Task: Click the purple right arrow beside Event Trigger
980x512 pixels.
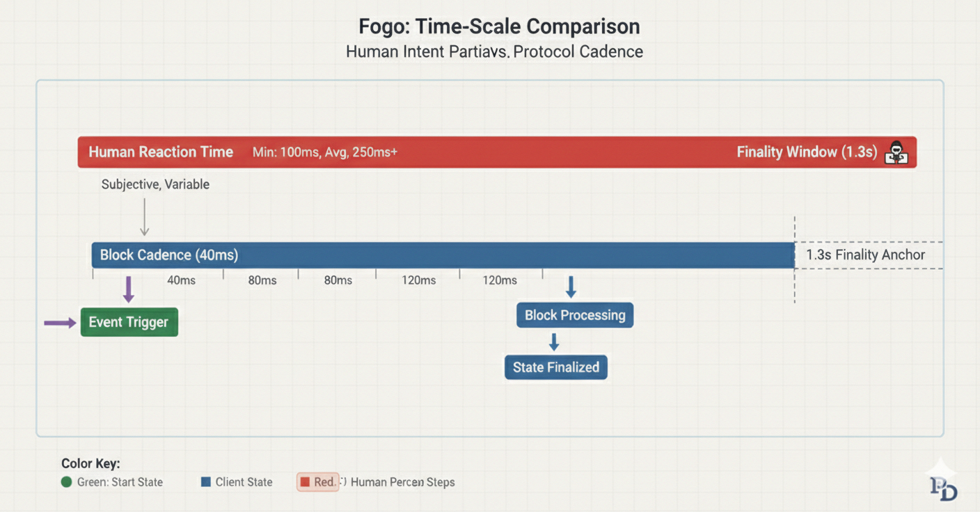Action: click(x=60, y=323)
